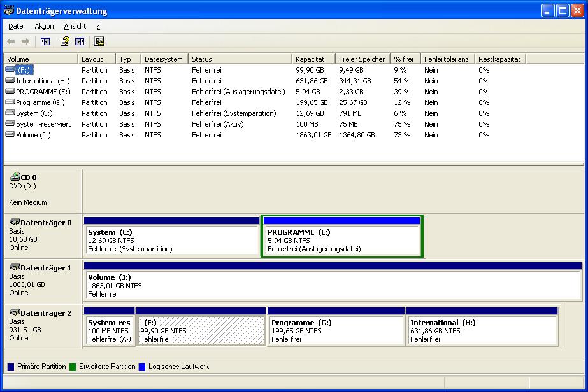This screenshot has height=392, width=588.
Task: Click the drive icon for System (C:)
Action: [x=10, y=113]
